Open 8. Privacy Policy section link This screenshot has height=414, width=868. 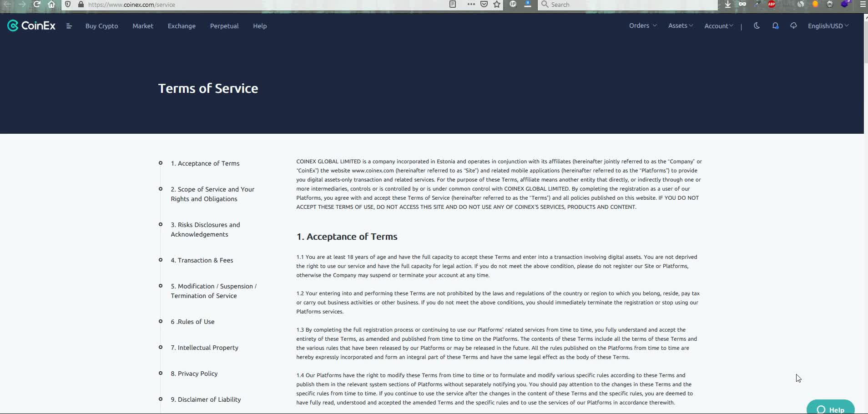pos(194,374)
